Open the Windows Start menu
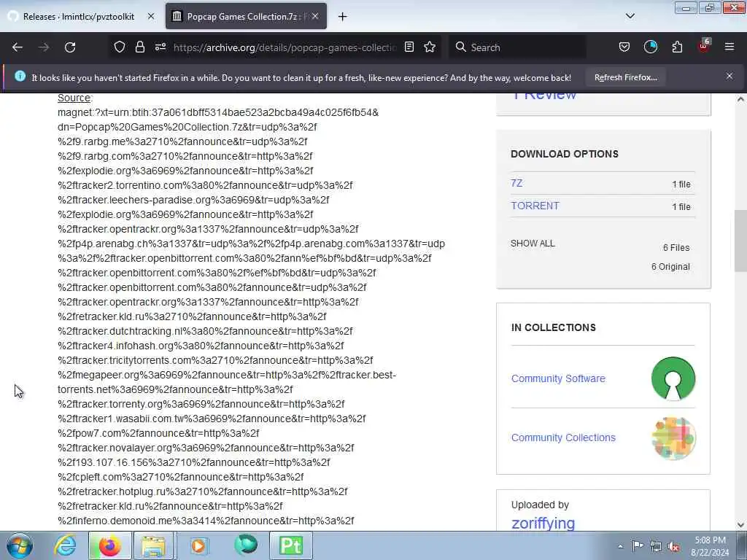This screenshot has height=560, width=747. click(20, 545)
